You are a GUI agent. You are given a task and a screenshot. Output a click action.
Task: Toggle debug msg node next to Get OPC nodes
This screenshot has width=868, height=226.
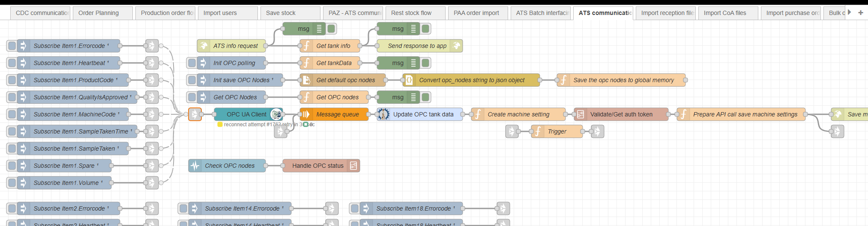pos(425,97)
